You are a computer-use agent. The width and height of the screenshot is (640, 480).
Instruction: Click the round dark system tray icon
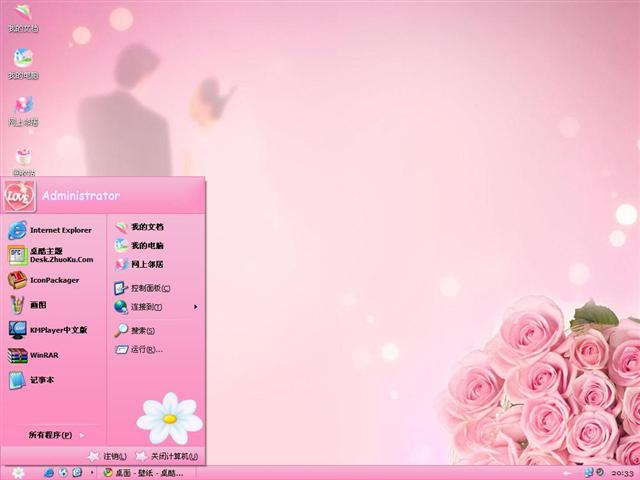tap(600, 473)
